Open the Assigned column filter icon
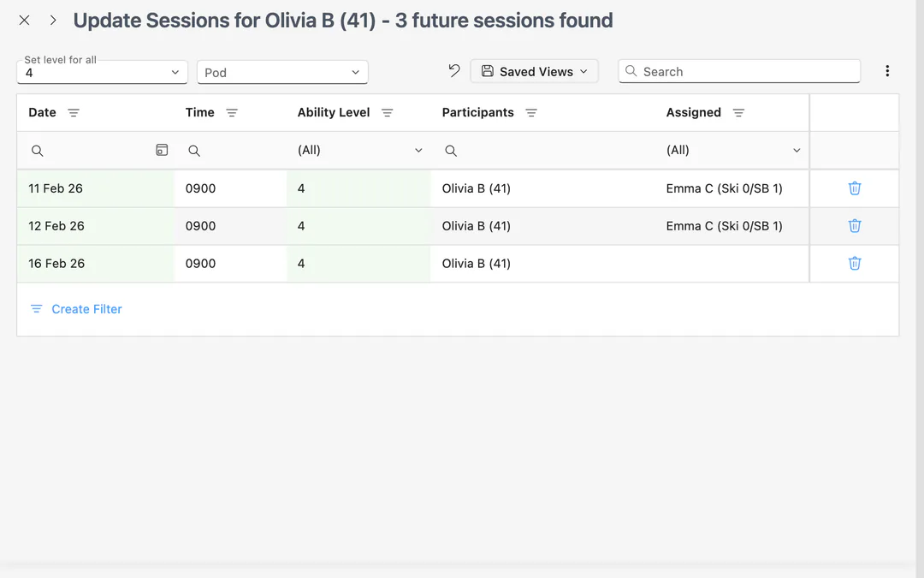The width and height of the screenshot is (924, 578). pyautogui.click(x=738, y=113)
